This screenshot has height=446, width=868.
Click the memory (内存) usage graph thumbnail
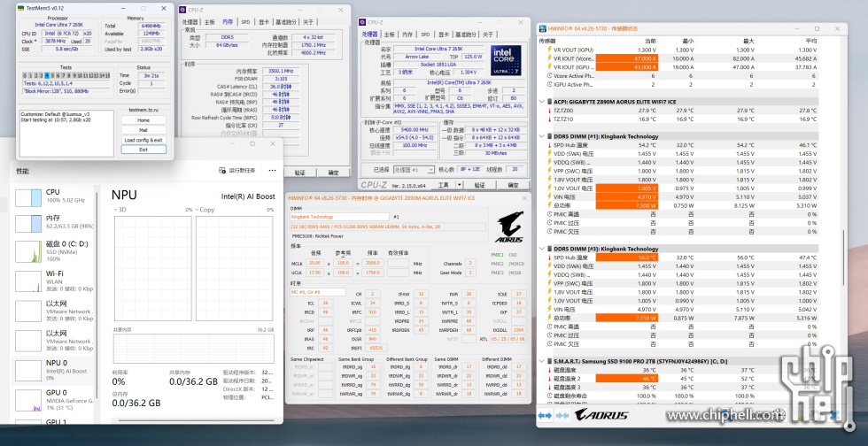pos(28,224)
